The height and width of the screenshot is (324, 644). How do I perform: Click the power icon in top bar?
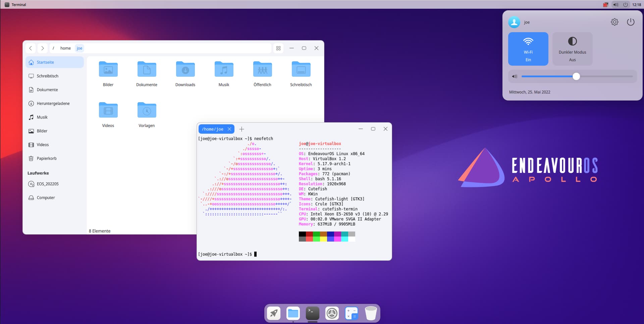(x=626, y=5)
